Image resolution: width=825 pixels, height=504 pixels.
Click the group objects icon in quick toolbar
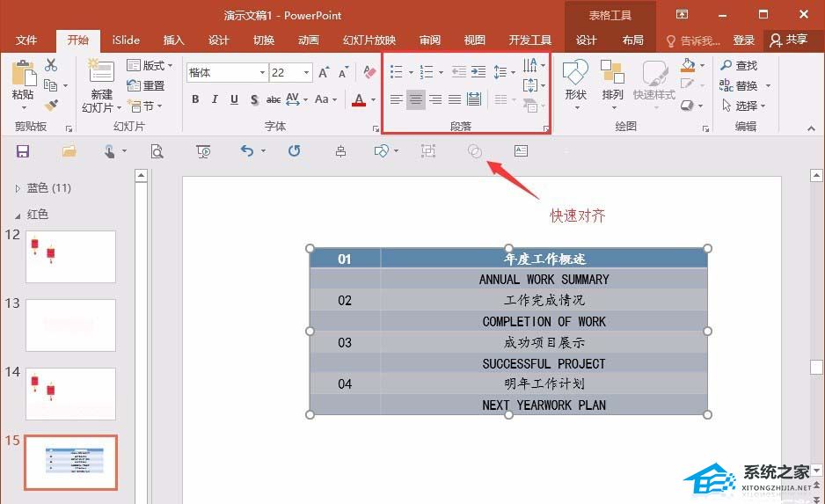click(x=428, y=151)
